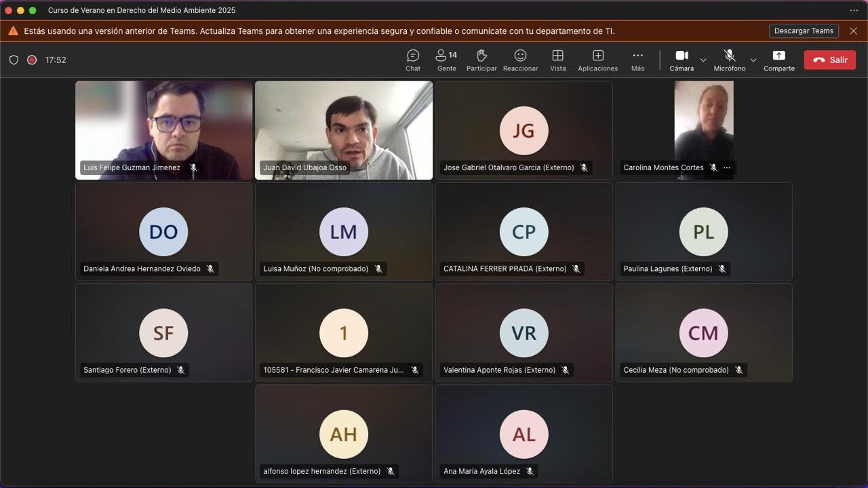
Task: Click the shield security icon
Action: [14, 60]
